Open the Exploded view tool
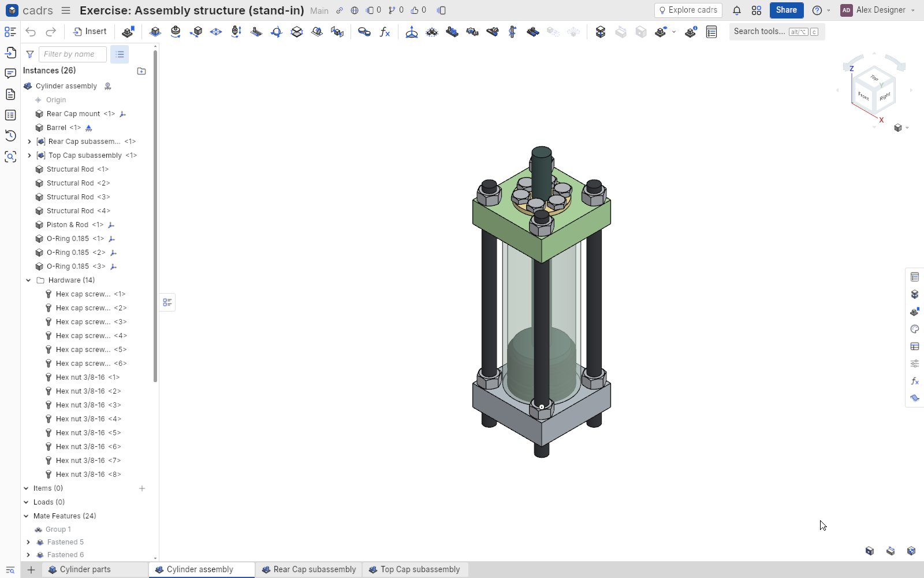 click(601, 32)
